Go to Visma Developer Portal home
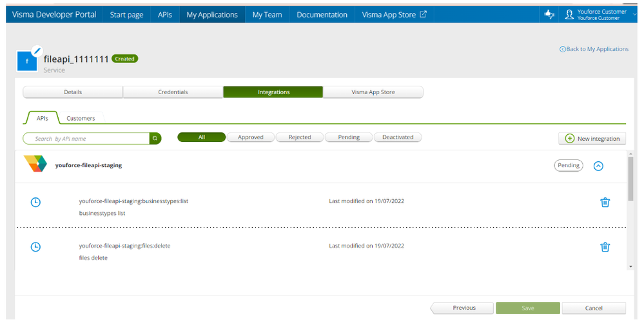The width and height of the screenshot is (644, 320). [54, 15]
